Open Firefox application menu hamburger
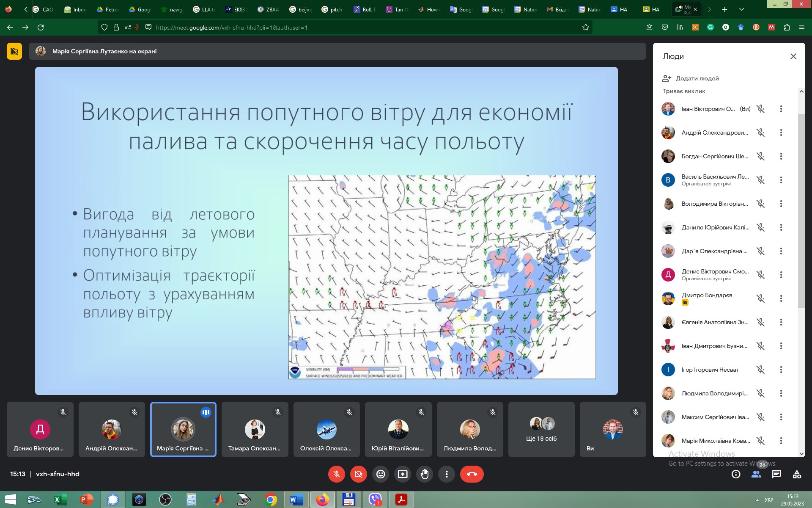The width and height of the screenshot is (812, 508). click(802, 27)
